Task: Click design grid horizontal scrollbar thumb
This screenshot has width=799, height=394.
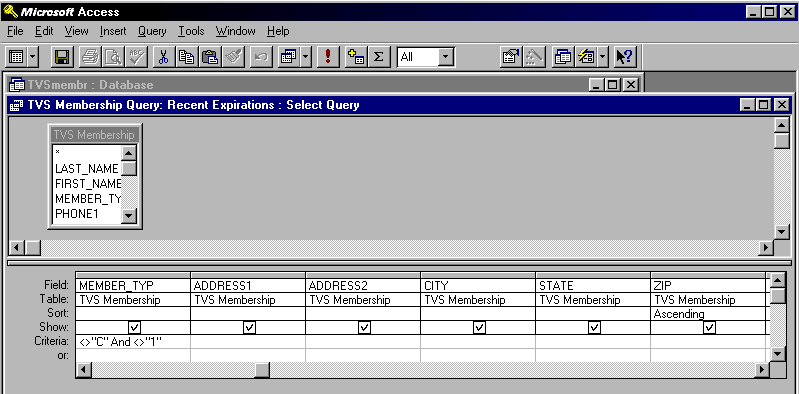Action: click(x=261, y=370)
